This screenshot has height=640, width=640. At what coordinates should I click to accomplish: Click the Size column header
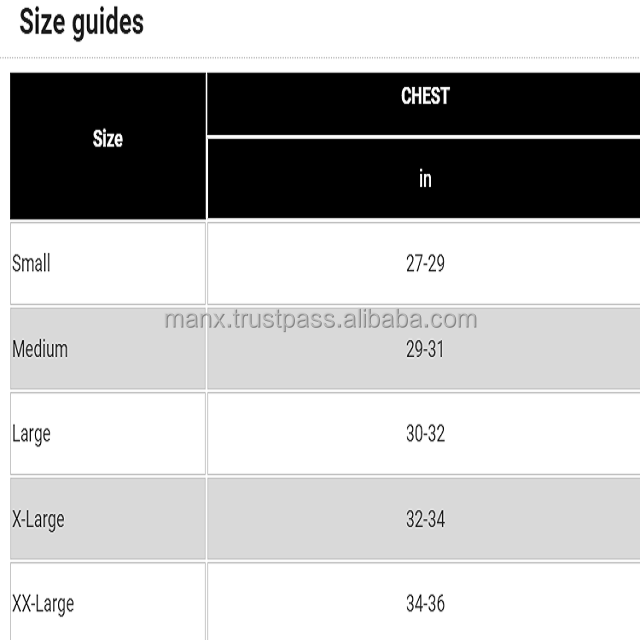[107, 139]
